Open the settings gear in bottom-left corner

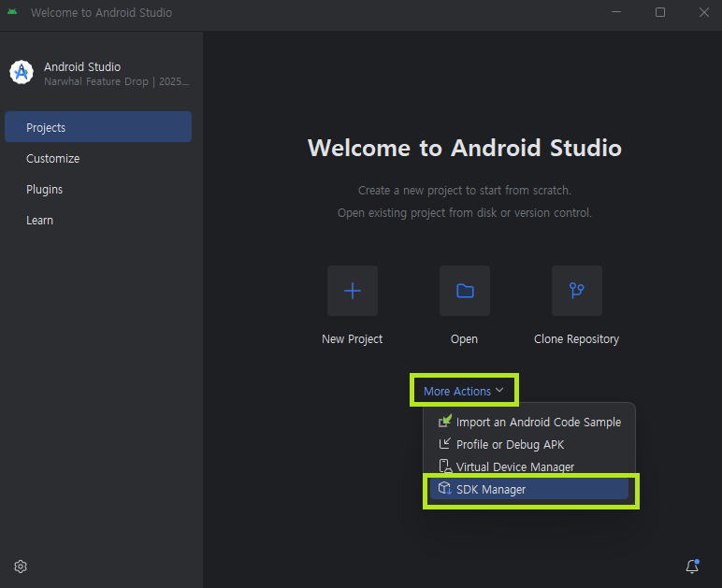pyautogui.click(x=21, y=566)
